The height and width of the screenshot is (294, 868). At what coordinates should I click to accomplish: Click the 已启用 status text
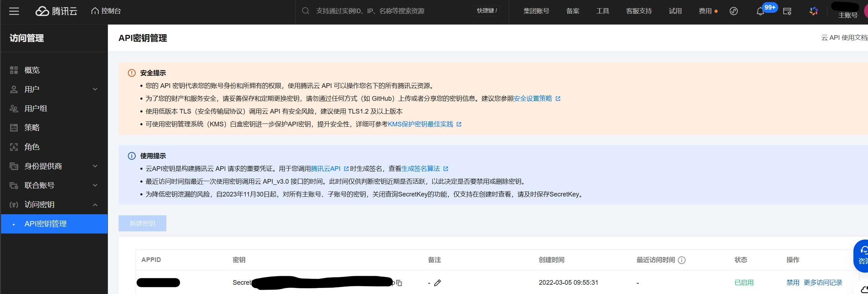point(744,283)
